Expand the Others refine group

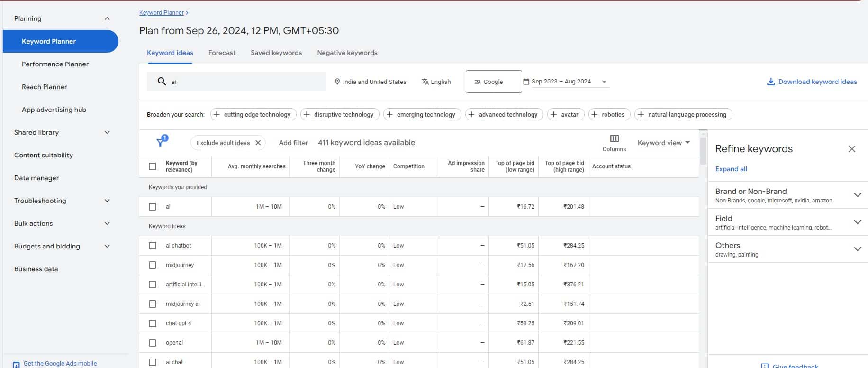[858, 249]
